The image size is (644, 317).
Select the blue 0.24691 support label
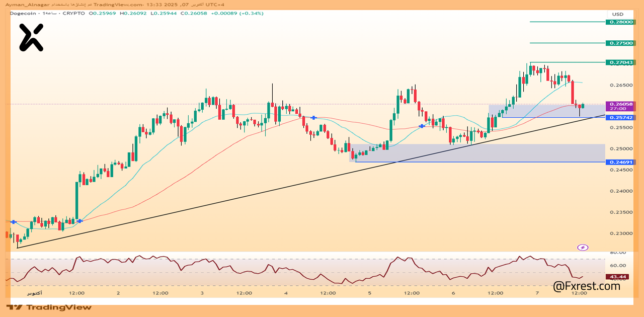[621, 162]
